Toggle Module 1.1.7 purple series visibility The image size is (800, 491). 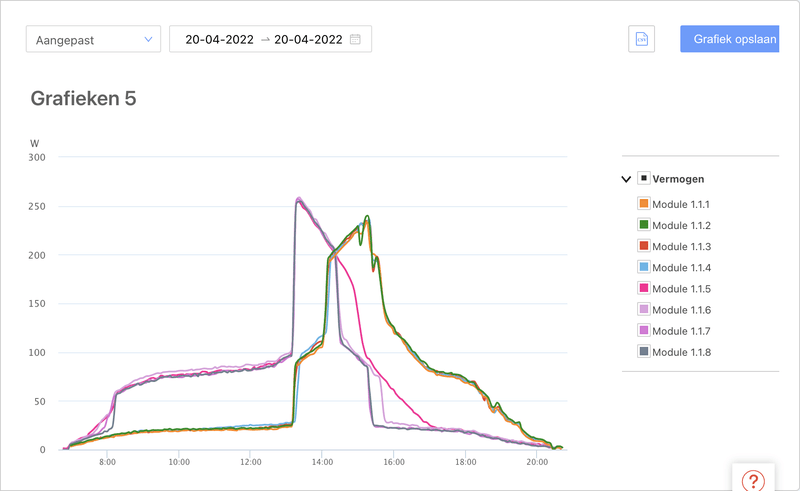[x=644, y=330]
